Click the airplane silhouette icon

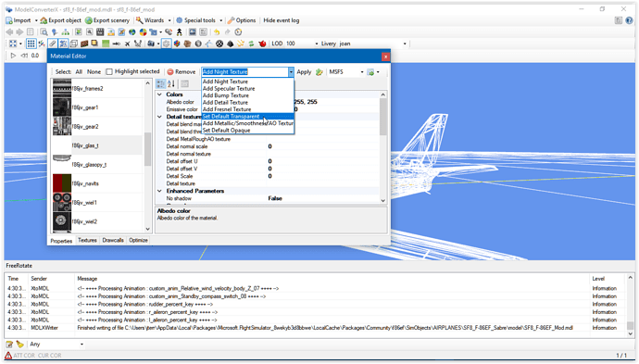point(127,44)
